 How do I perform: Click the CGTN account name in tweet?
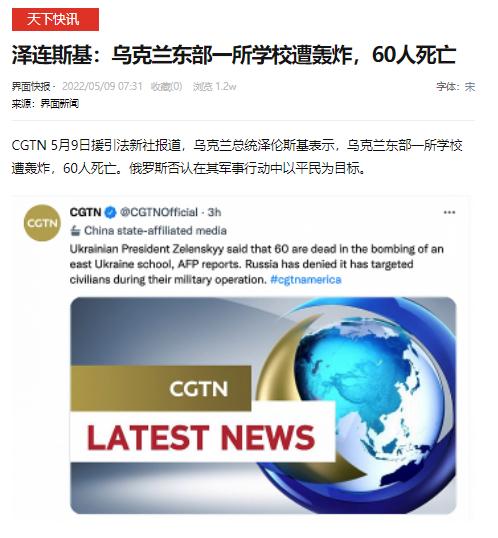point(85,212)
